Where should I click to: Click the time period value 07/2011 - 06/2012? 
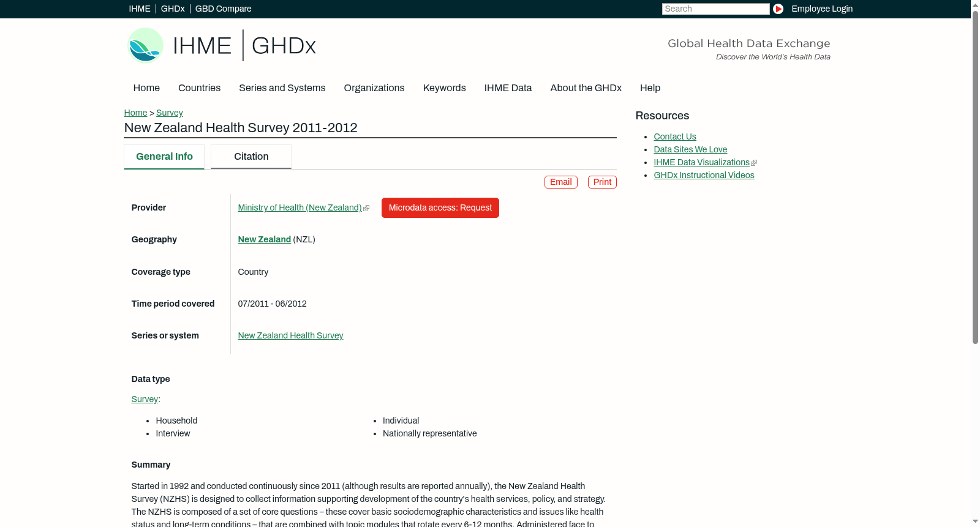pos(272,304)
